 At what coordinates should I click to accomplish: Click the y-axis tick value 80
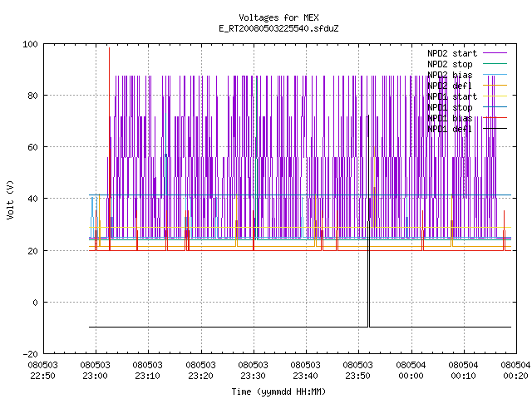click(x=32, y=96)
